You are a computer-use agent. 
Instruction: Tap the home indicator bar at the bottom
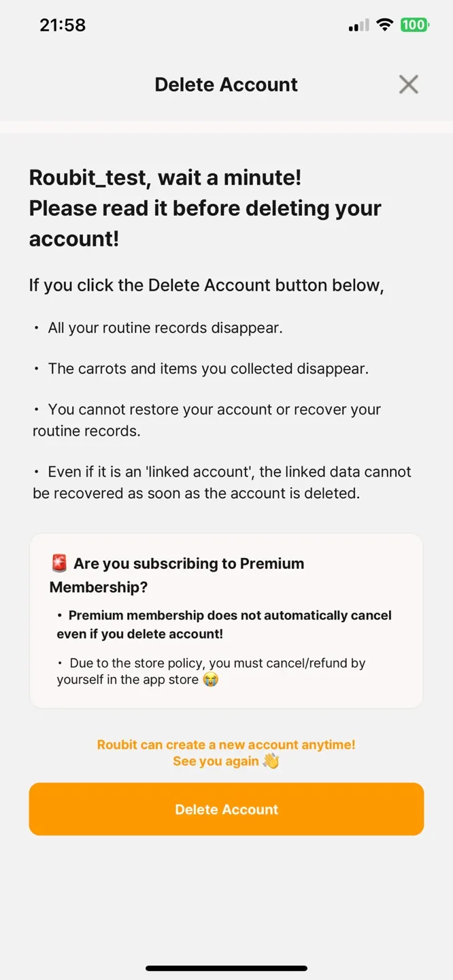coord(227,968)
